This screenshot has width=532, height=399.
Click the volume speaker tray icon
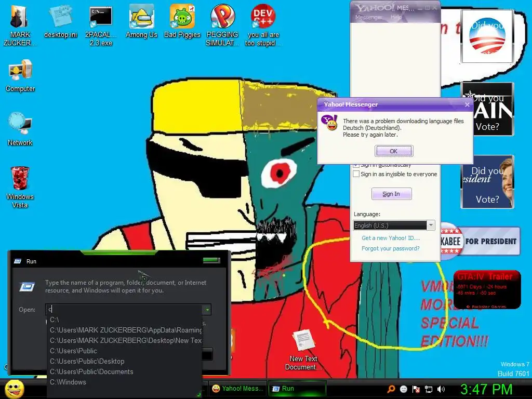tap(441, 389)
